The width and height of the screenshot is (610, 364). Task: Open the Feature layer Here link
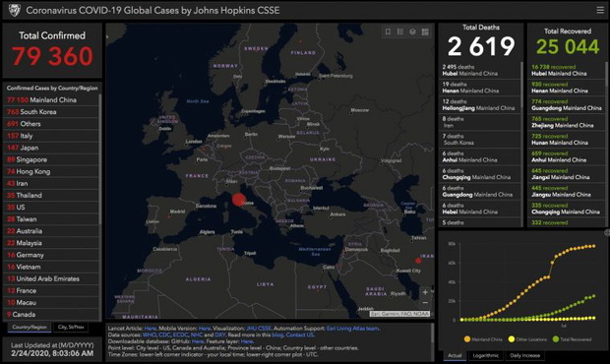247,341
